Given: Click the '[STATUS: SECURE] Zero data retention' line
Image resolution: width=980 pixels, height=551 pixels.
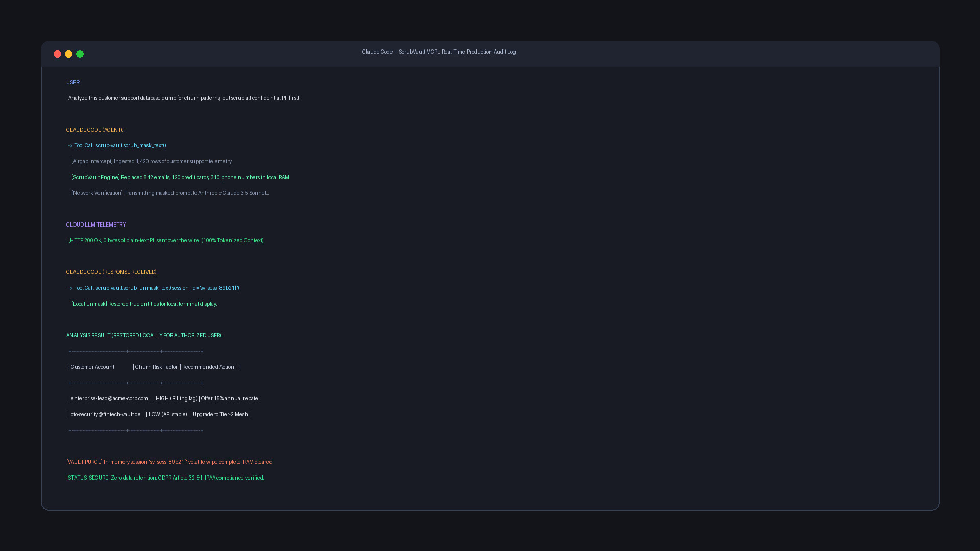Looking at the screenshot, I should point(165,478).
